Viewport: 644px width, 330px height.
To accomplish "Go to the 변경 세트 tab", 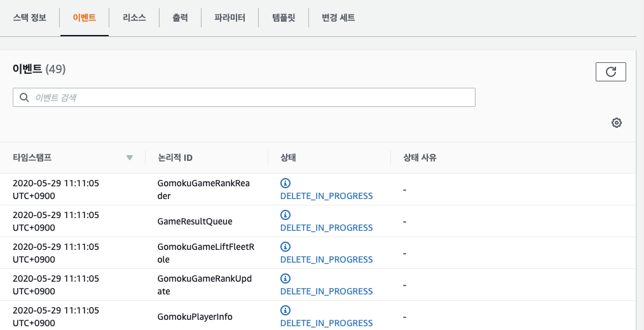I will (x=338, y=18).
